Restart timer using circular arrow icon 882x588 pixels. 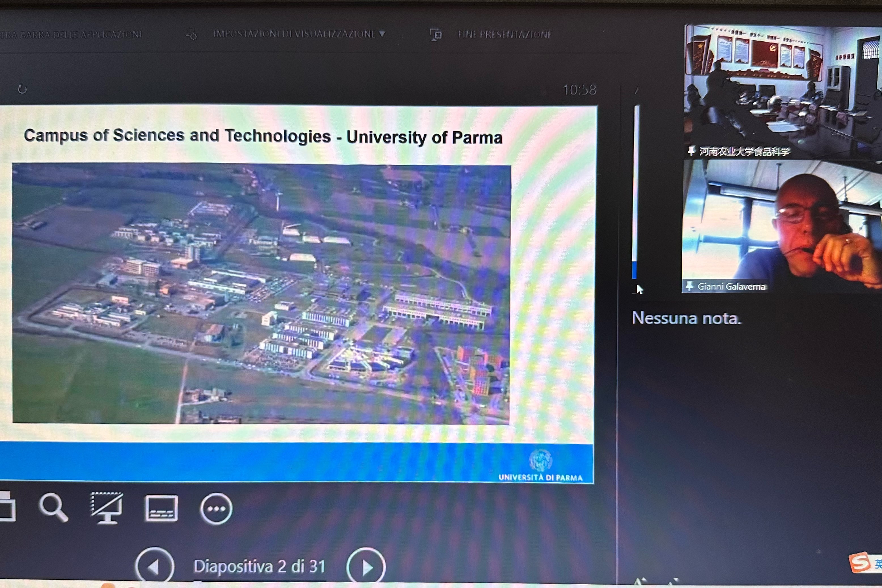(x=22, y=89)
